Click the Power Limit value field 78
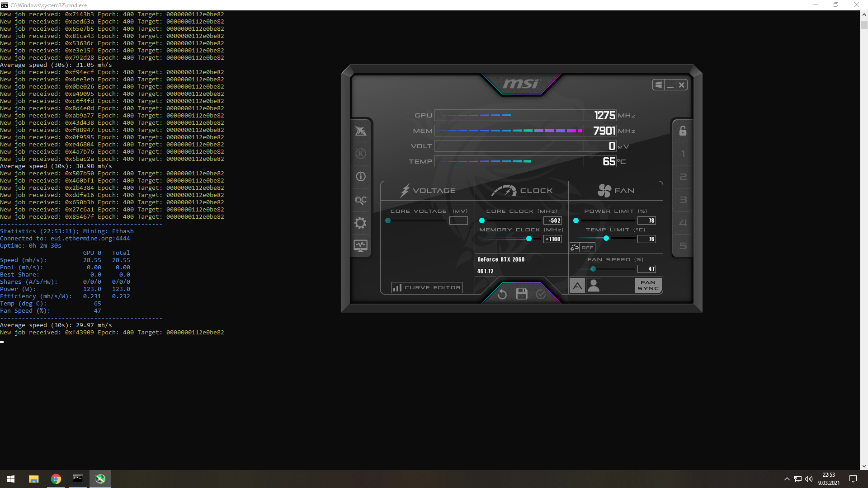The width and height of the screenshot is (868, 488). point(646,221)
